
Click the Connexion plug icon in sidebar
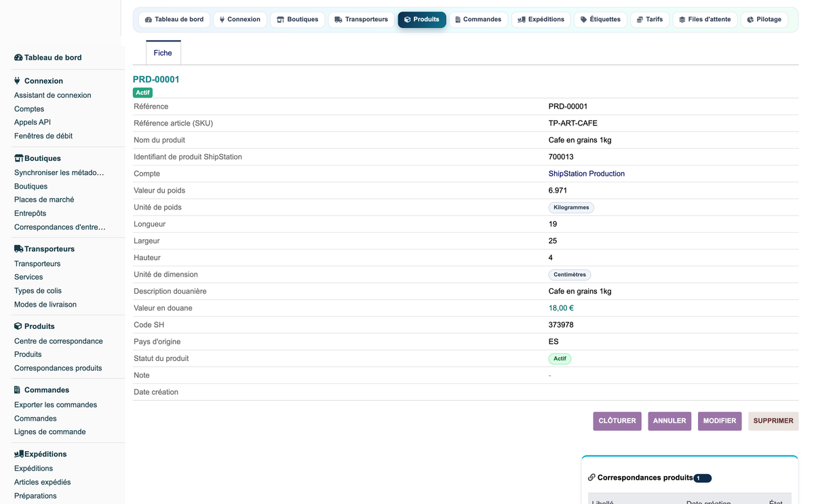pos(18,81)
